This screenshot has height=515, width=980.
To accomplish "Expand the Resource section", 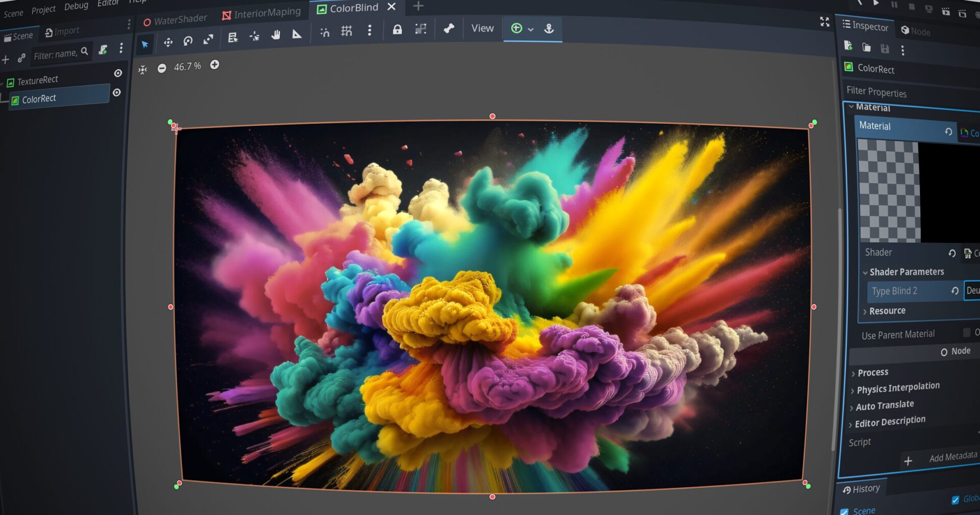I will (x=865, y=312).
